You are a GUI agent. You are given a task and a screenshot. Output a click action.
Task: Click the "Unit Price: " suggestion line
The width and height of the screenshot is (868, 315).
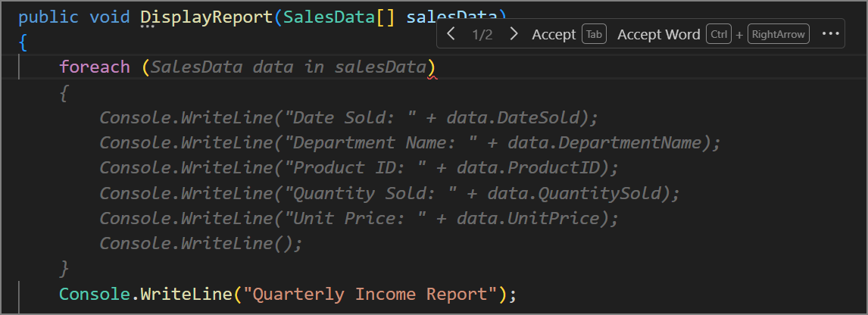(x=359, y=218)
